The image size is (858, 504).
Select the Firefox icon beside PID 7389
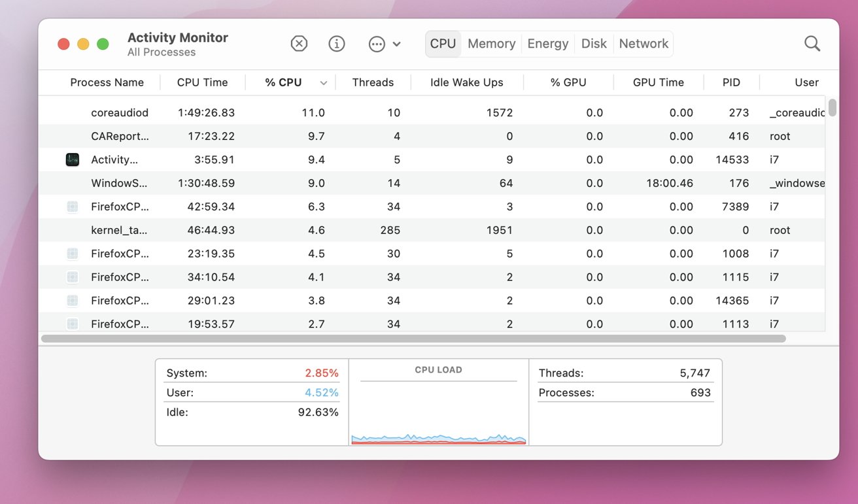click(72, 206)
